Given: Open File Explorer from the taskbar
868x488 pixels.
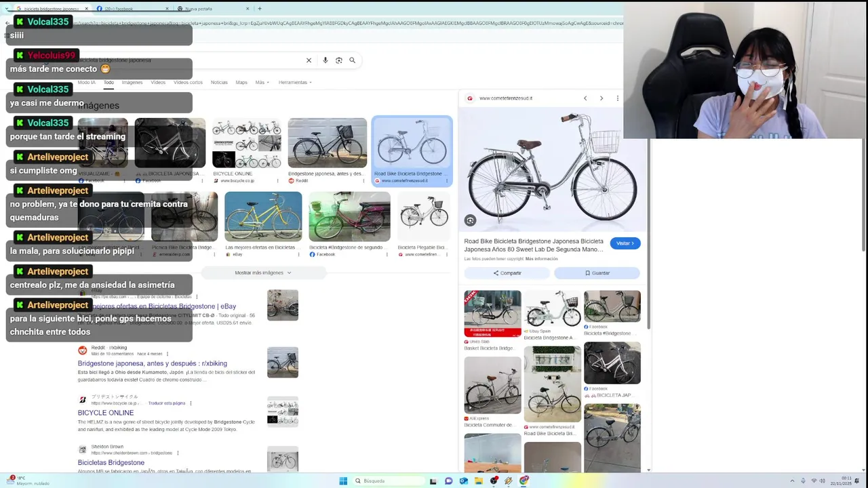Looking at the screenshot, I should [x=479, y=481].
